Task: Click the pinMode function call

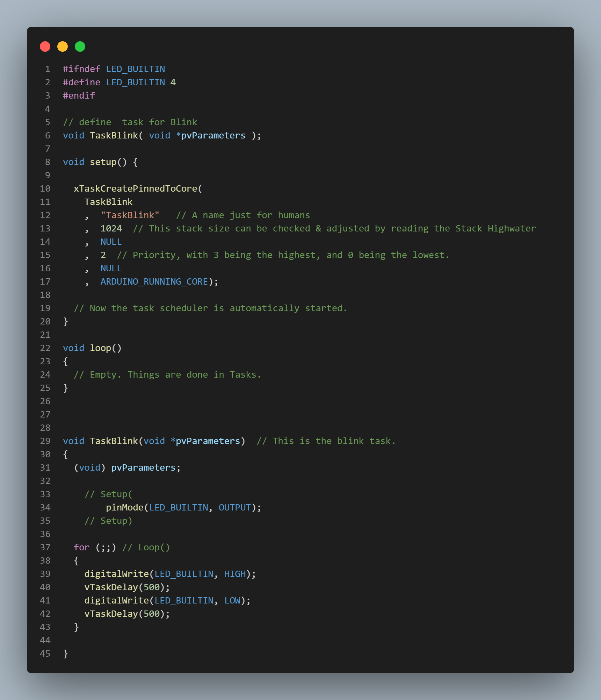Action: tap(124, 508)
